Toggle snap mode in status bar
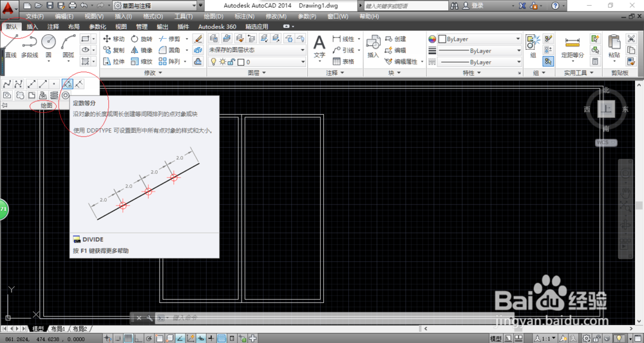 click(x=118, y=338)
